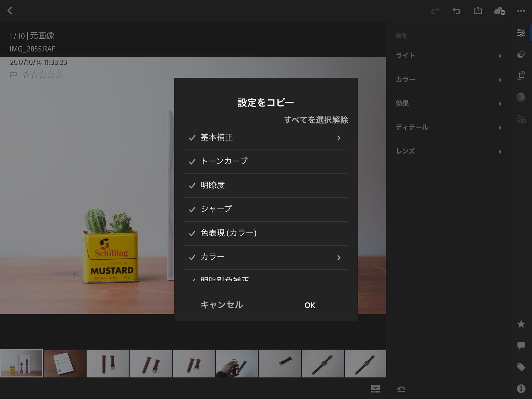Click the undo arrow icon
Viewport: 532px width, 399px height.
(456, 11)
